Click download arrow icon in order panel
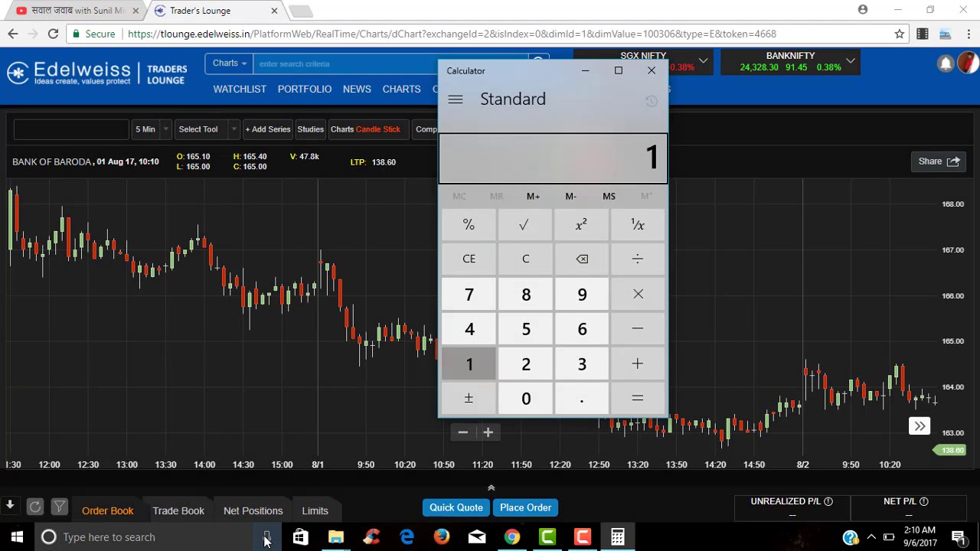Image resolution: width=980 pixels, height=551 pixels. [x=10, y=505]
